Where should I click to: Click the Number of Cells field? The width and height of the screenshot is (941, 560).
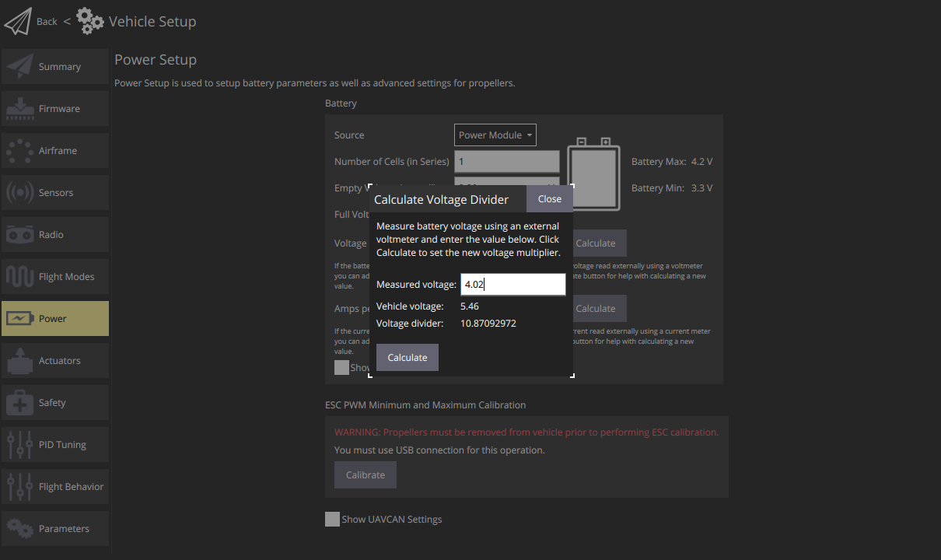click(506, 162)
